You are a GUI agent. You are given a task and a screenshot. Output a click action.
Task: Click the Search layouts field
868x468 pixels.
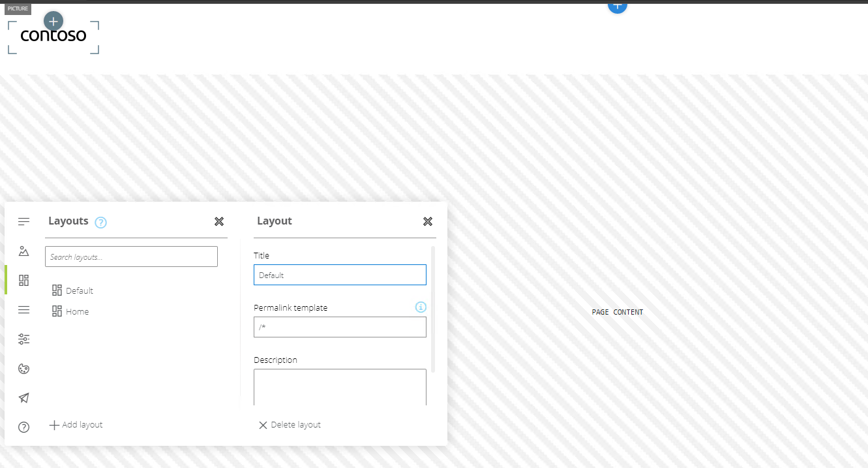131,256
